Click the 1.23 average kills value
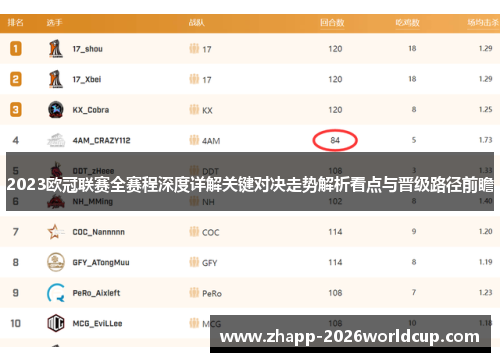The image size is (500, 362). (x=485, y=292)
